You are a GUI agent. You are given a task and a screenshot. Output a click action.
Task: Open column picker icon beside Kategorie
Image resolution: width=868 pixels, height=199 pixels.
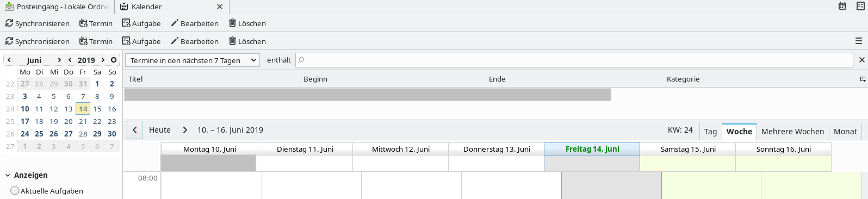(x=863, y=79)
